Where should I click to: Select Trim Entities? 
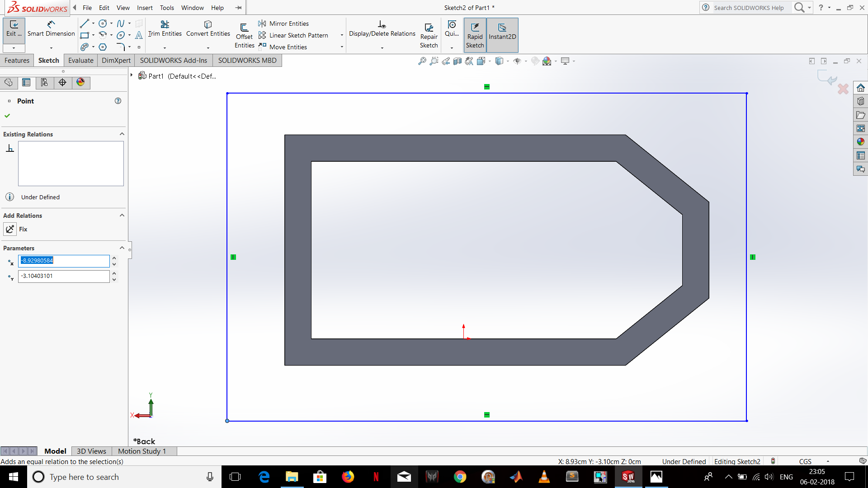(x=164, y=28)
